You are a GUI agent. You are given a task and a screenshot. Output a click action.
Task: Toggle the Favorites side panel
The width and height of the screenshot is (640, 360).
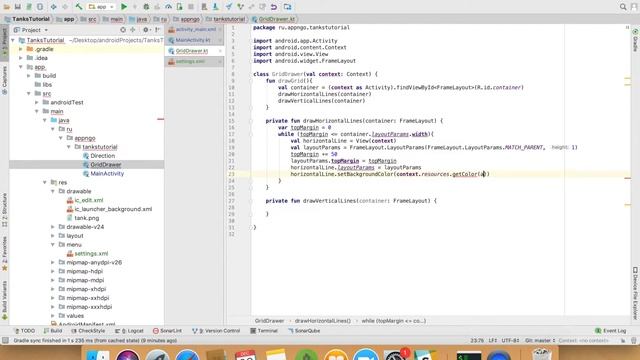[4, 254]
